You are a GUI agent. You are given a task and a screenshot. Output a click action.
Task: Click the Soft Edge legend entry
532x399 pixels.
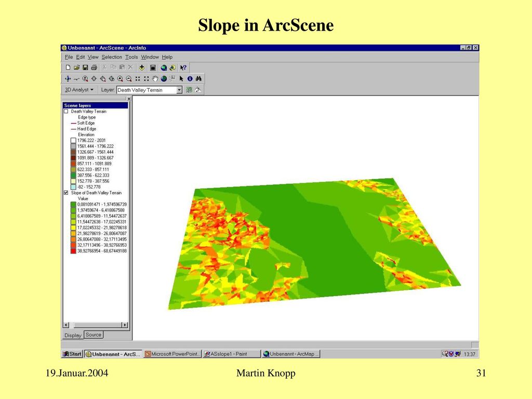86,123
